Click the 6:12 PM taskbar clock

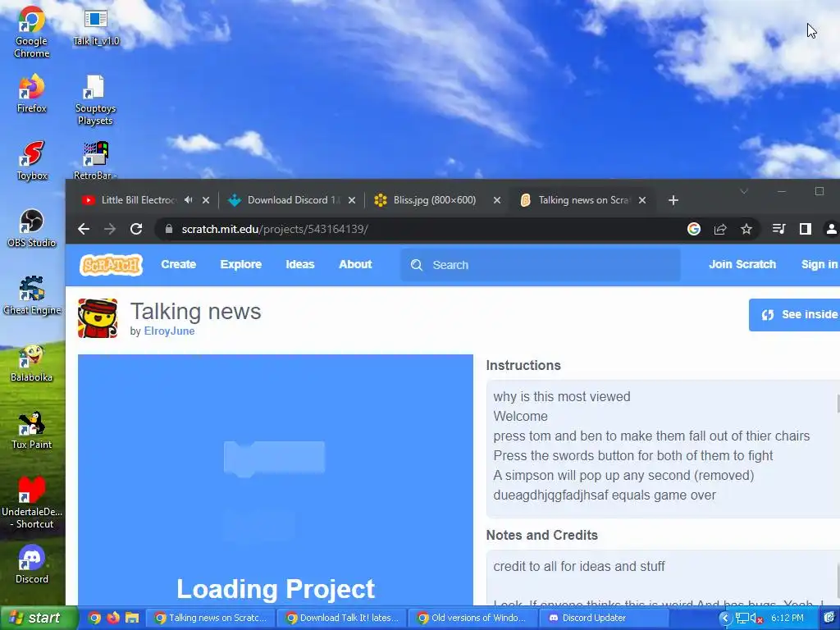[x=787, y=619]
